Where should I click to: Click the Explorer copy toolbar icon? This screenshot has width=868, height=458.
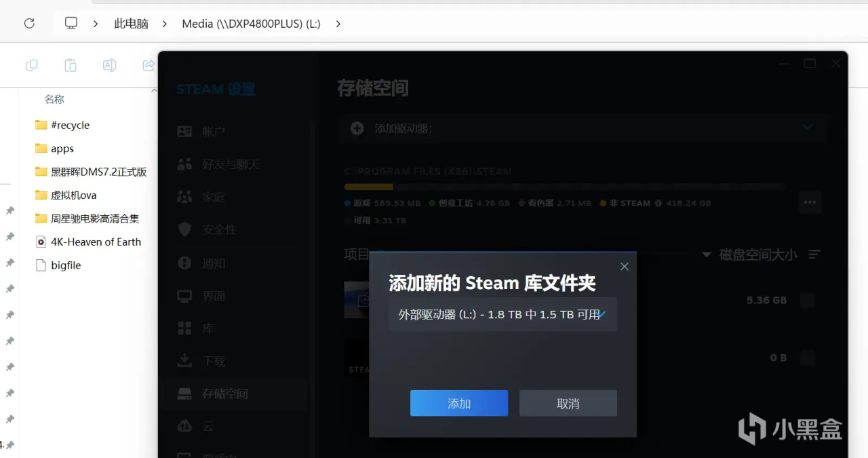tap(31, 65)
